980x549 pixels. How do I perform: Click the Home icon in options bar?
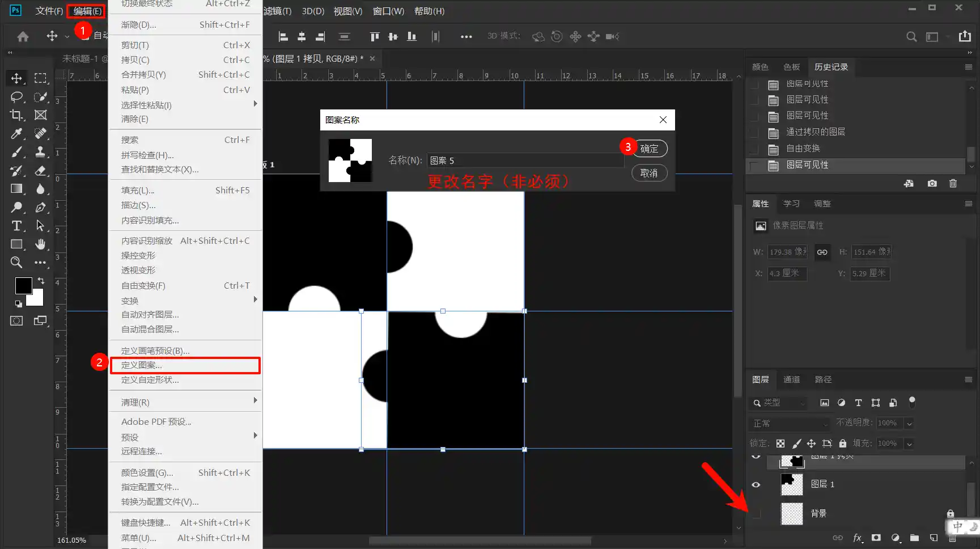23,36
